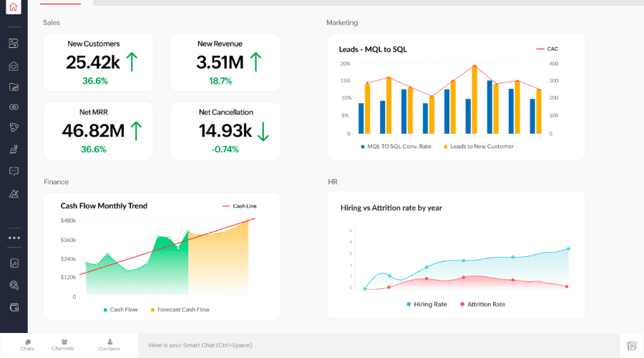The width and height of the screenshot is (644, 358).
Task: Toggle MQL TO SQL Conv. Rate legend
Action: click(396, 146)
